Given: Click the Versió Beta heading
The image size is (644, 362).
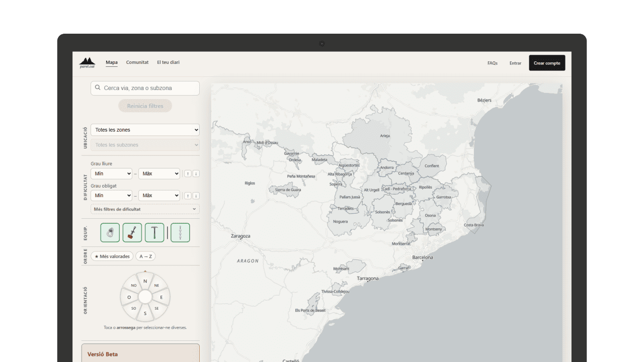Looking at the screenshot, I should pyautogui.click(x=103, y=354).
